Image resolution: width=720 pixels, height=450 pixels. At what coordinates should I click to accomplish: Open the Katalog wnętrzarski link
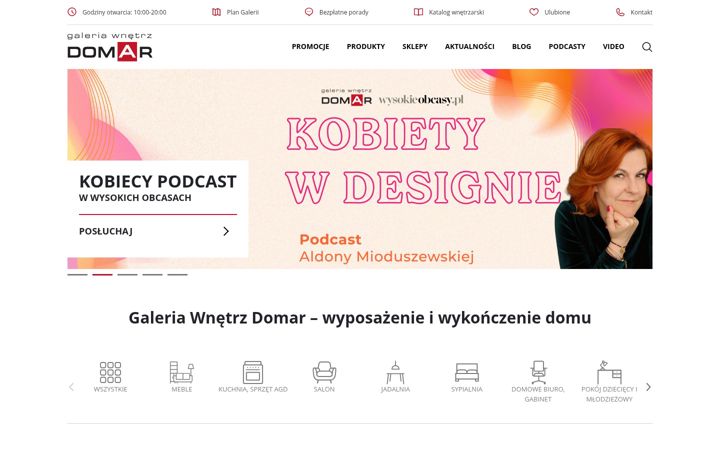pyautogui.click(x=456, y=12)
